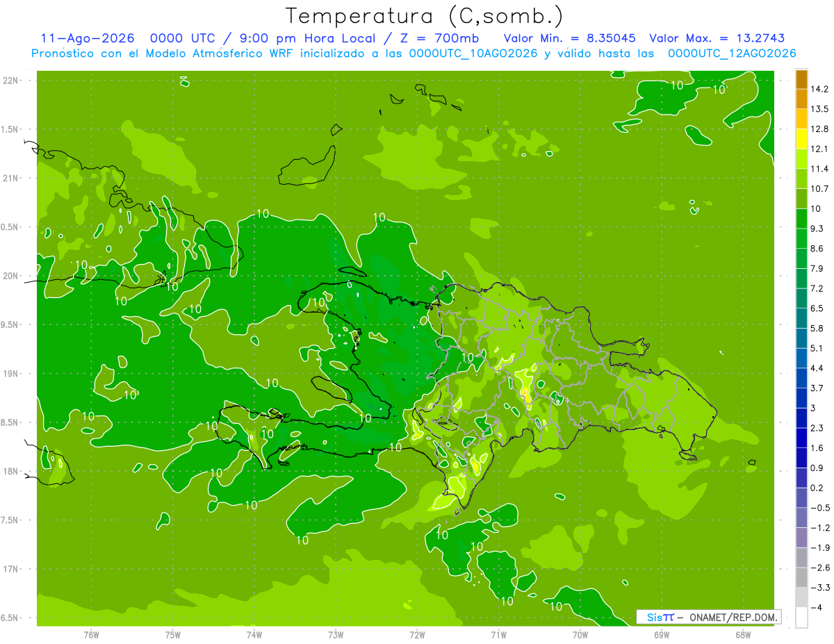Click the 4.4 colorbar scale value
The image size is (834, 644).
pos(817,368)
